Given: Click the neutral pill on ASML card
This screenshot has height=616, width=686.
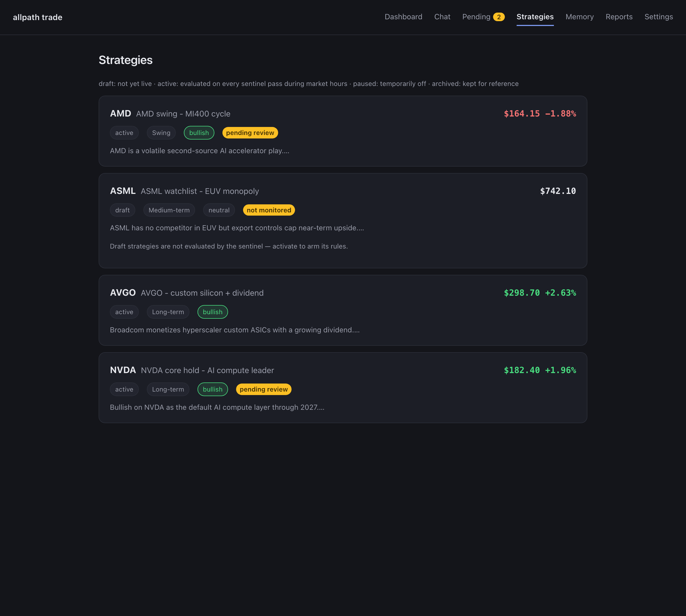Looking at the screenshot, I should [x=219, y=210].
